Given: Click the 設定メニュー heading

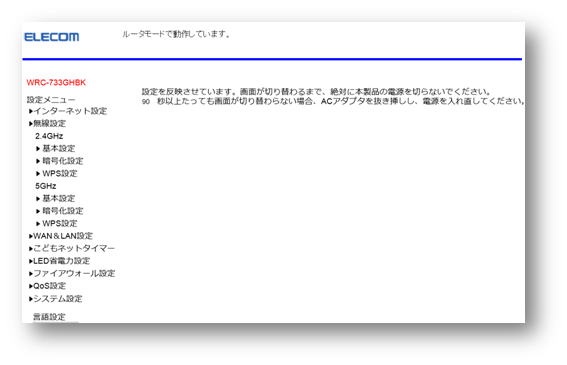Looking at the screenshot, I should 51,99.
